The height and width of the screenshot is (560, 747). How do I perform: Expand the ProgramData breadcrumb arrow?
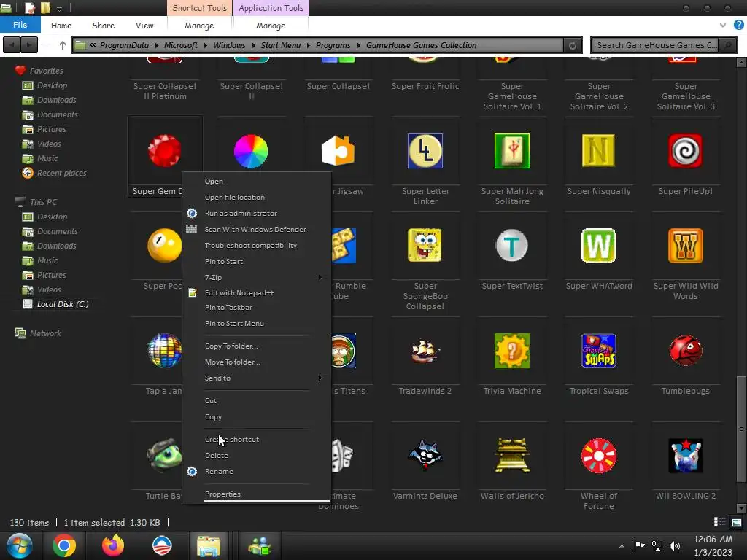point(156,45)
